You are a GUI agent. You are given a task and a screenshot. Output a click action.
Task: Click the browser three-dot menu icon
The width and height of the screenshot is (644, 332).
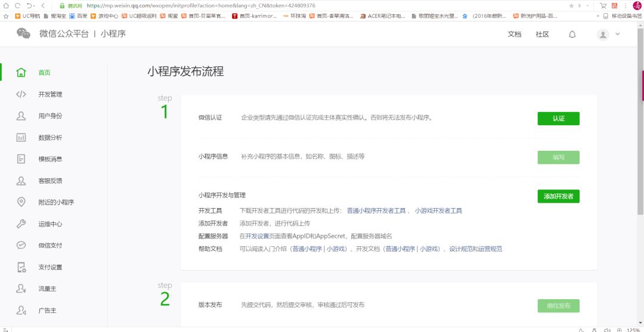625,6
